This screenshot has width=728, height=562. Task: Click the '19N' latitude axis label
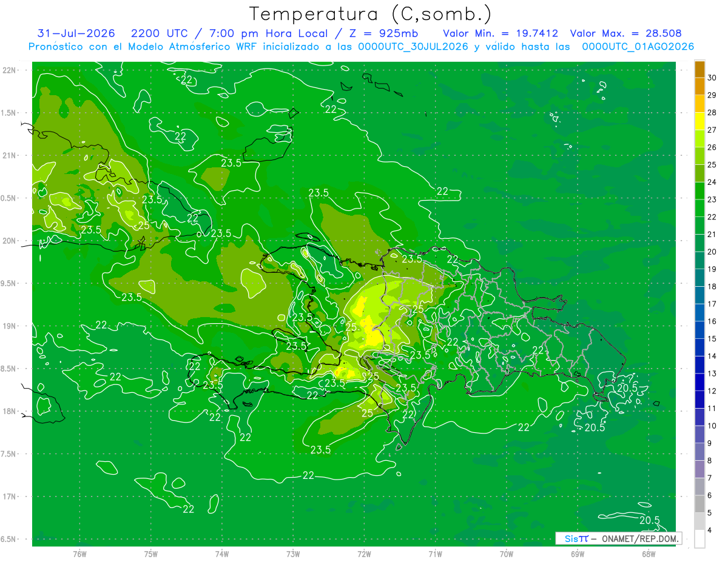click(10, 326)
